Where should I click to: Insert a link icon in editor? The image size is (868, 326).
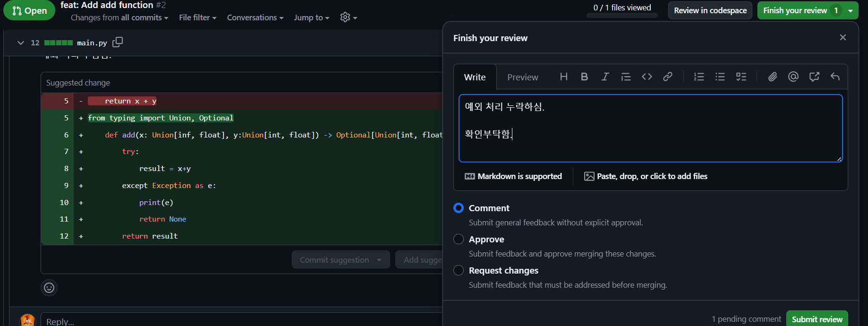click(667, 77)
